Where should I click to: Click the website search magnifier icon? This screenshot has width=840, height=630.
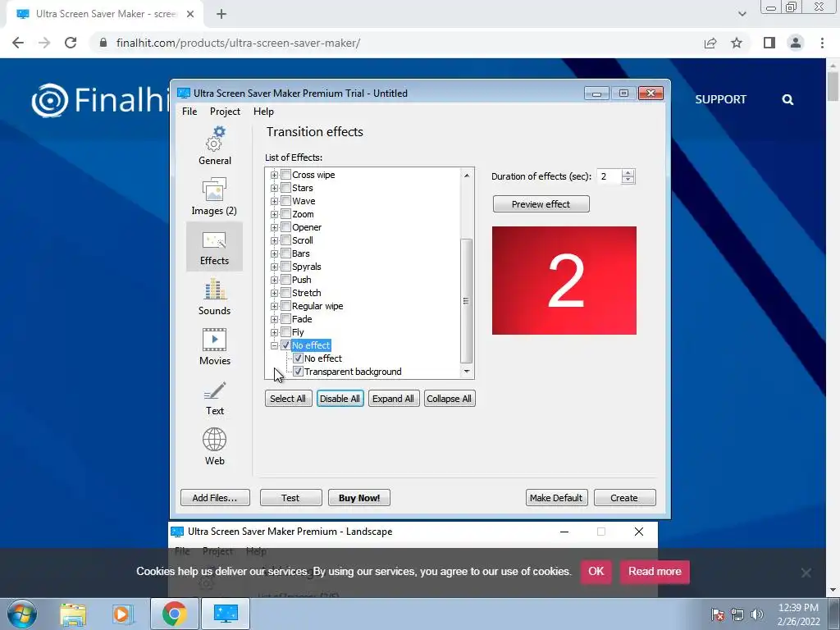coord(787,99)
